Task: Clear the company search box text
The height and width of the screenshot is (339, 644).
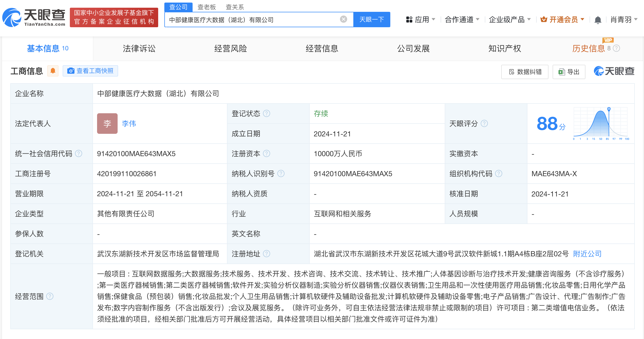Action: (x=343, y=19)
